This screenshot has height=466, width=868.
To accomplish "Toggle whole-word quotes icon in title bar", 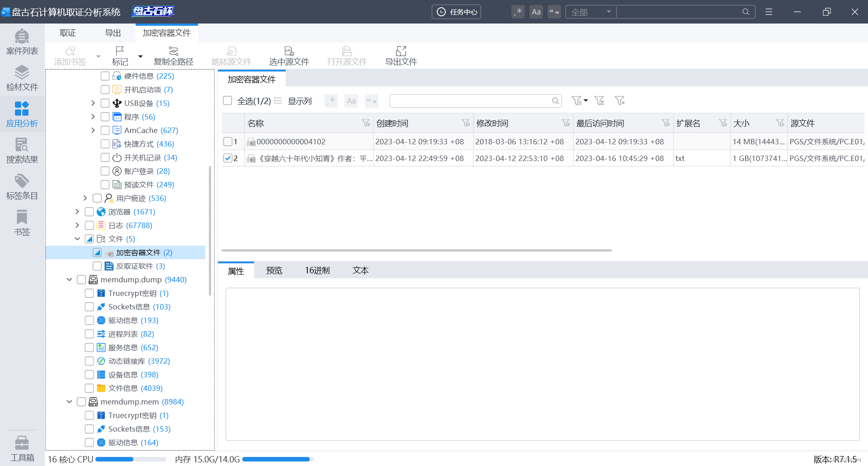I will pos(554,12).
